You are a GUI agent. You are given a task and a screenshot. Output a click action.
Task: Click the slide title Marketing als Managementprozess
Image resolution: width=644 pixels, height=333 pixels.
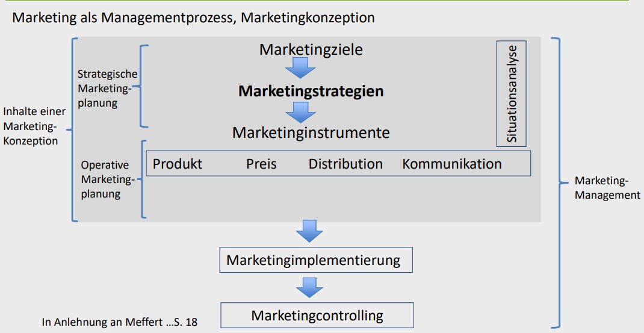193,17
